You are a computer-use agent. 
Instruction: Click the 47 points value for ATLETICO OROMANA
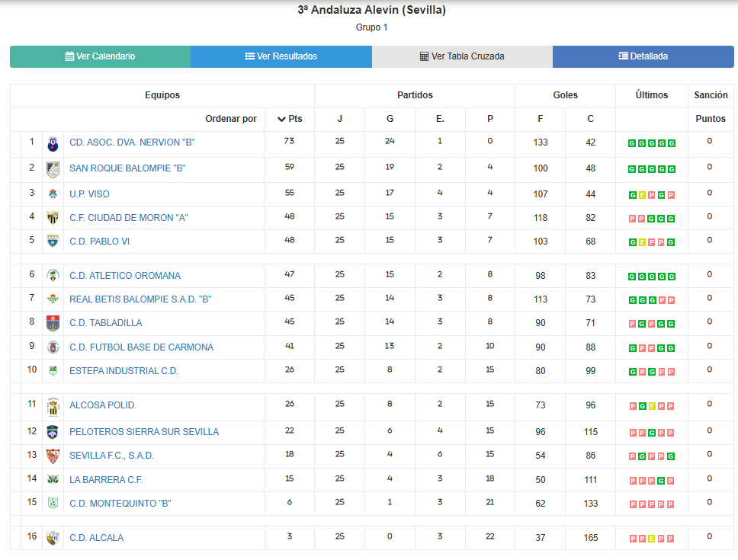click(290, 274)
